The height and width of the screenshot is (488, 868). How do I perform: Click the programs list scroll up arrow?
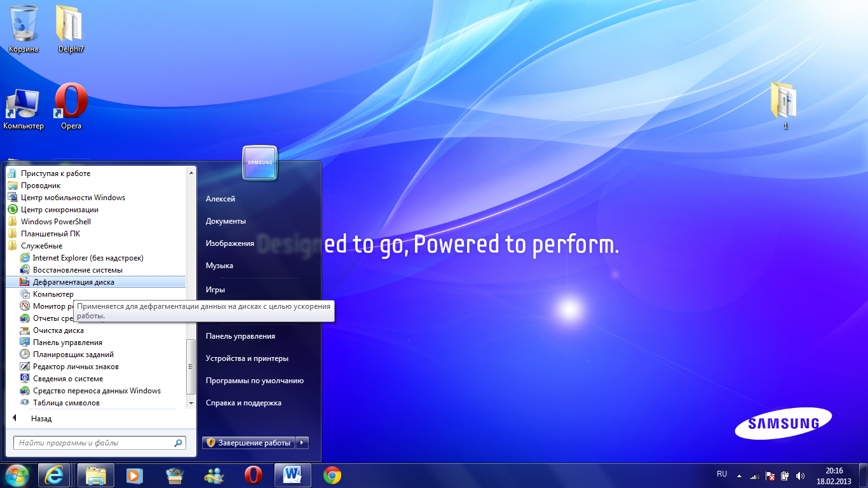[191, 172]
